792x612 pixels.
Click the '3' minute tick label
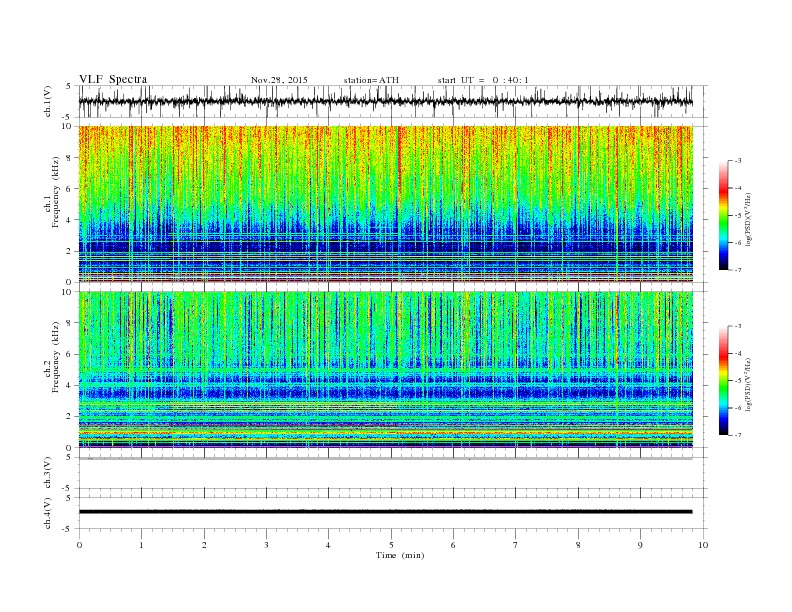(x=267, y=545)
